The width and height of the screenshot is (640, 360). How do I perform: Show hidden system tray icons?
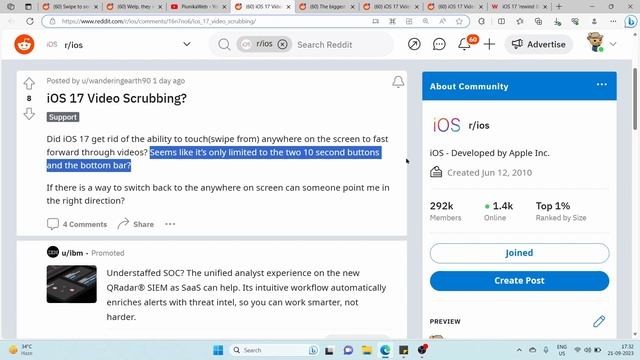pos(519,350)
